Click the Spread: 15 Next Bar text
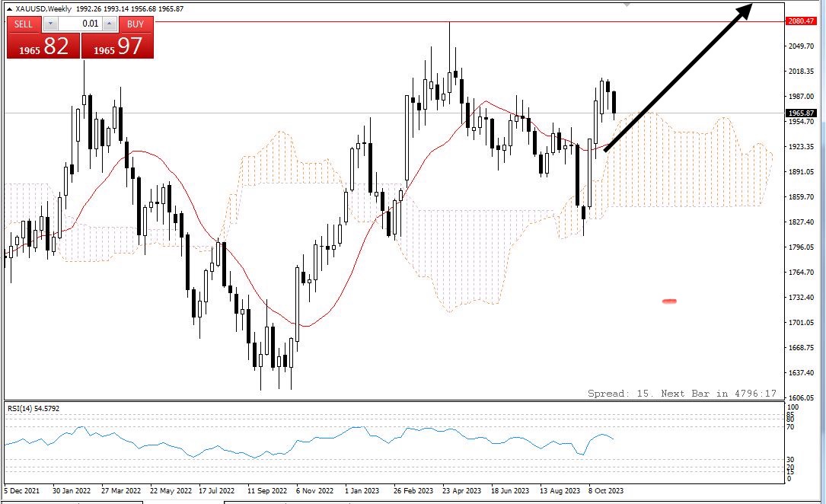This screenshot has width=826, height=504. pyautogui.click(x=681, y=394)
